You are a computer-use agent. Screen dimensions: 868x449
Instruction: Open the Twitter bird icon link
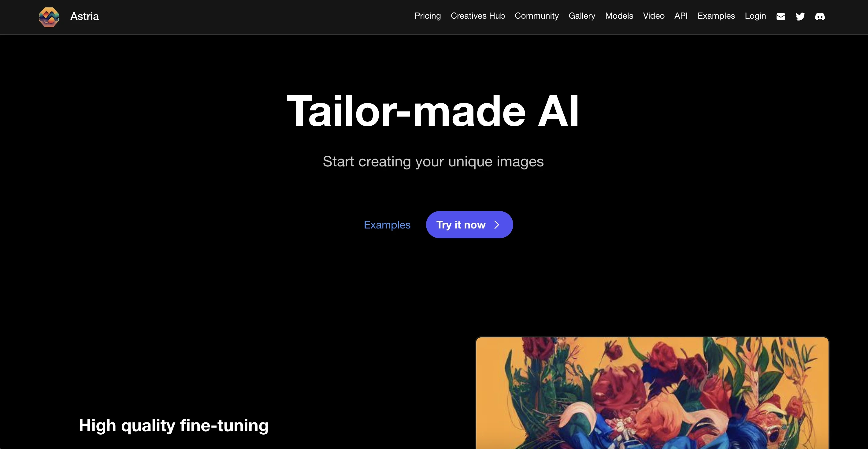800,17
